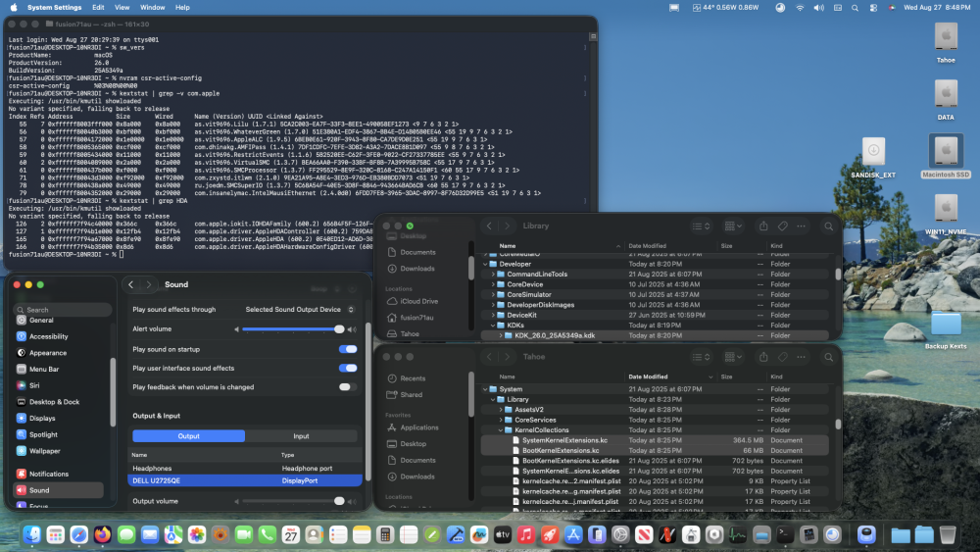Open Calendar icon showing 27 in Dock
Screen dimensions: 980x552
point(291,534)
